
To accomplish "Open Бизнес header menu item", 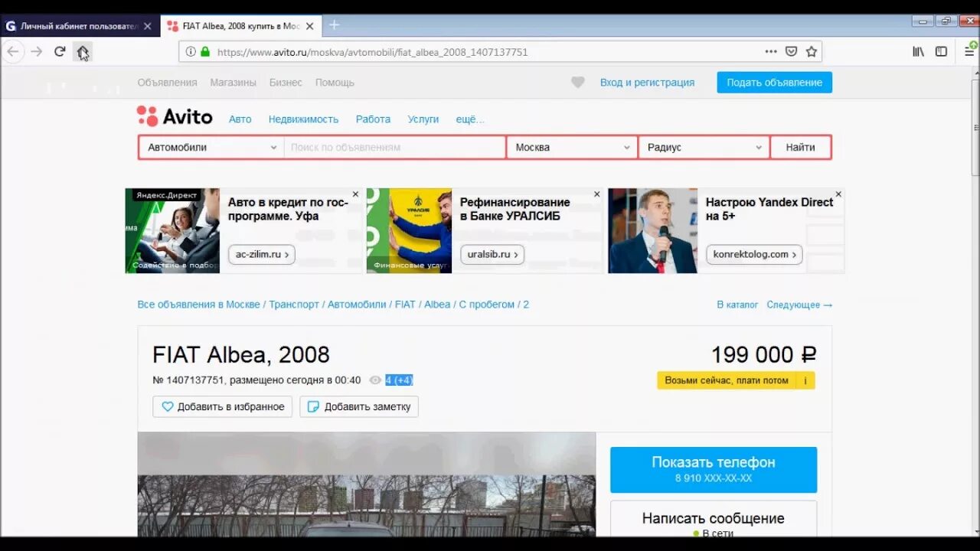I will (x=286, y=83).
